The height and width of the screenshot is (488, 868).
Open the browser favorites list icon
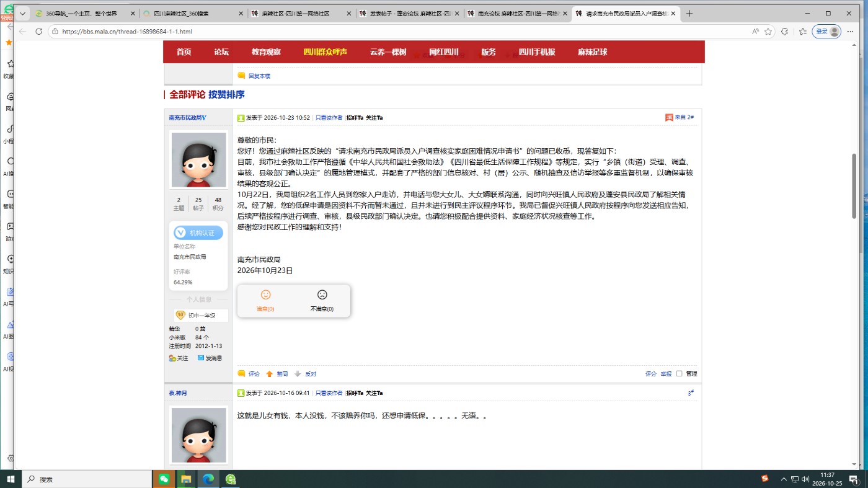802,32
